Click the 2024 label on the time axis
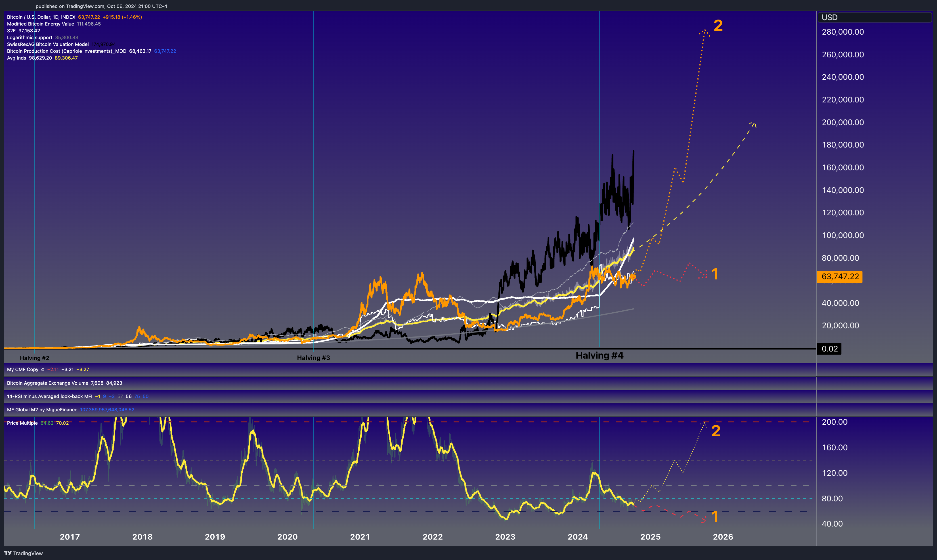 coord(578,537)
